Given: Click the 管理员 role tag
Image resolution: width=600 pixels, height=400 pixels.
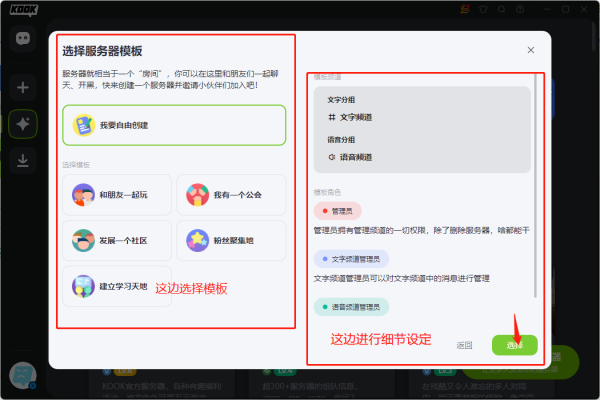Looking at the screenshot, I should 338,211.
